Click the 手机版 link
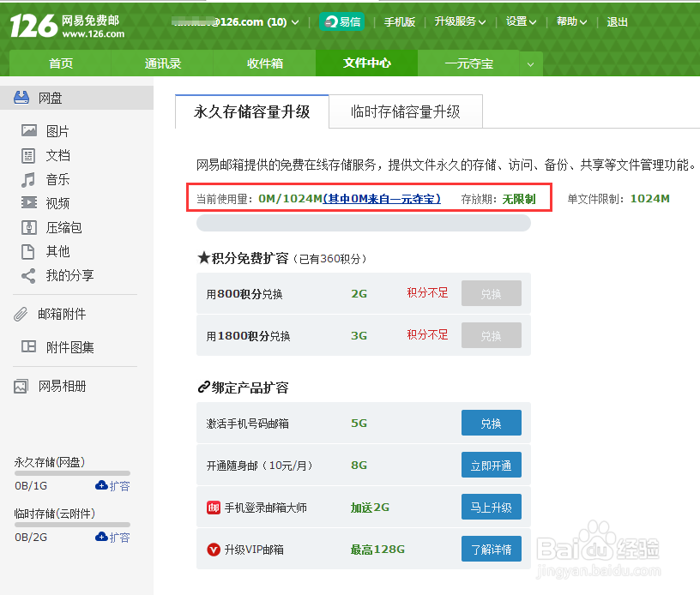Screen dimensions: 700x595 click(x=400, y=21)
